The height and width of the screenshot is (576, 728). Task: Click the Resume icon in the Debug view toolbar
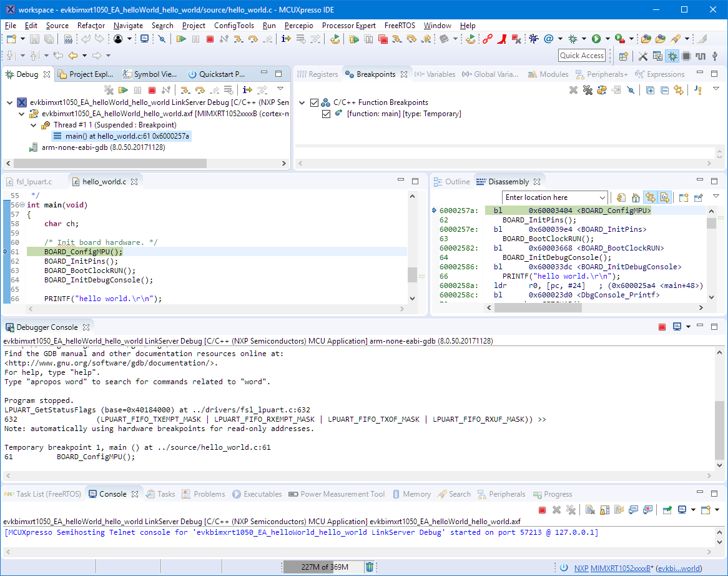point(123,90)
